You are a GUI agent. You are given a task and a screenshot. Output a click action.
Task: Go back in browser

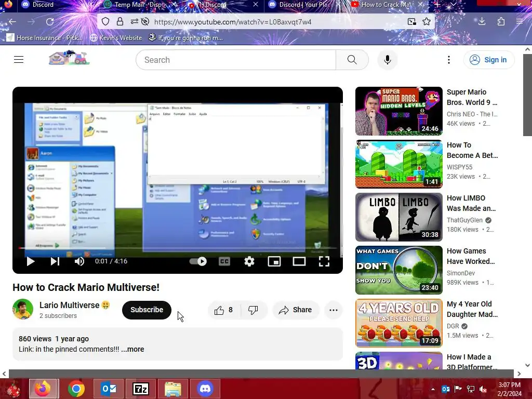[x=12, y=22]
